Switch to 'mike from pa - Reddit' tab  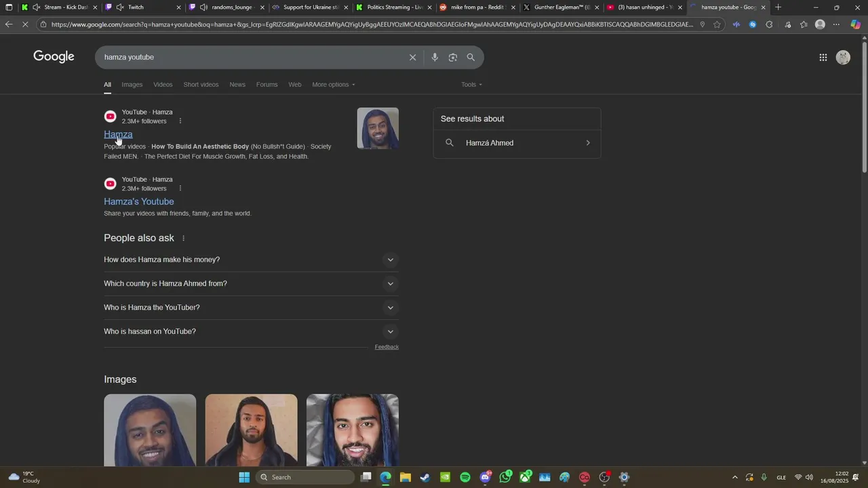pos(477,7)
